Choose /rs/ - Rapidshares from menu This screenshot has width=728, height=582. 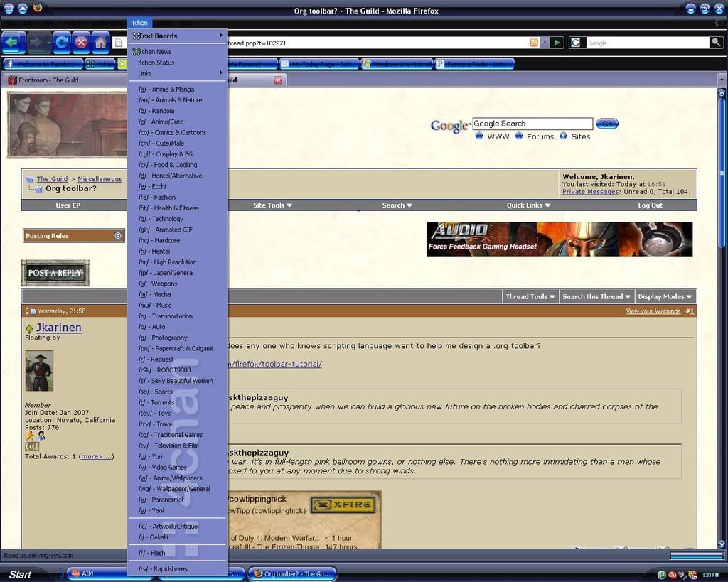[178, 569]
